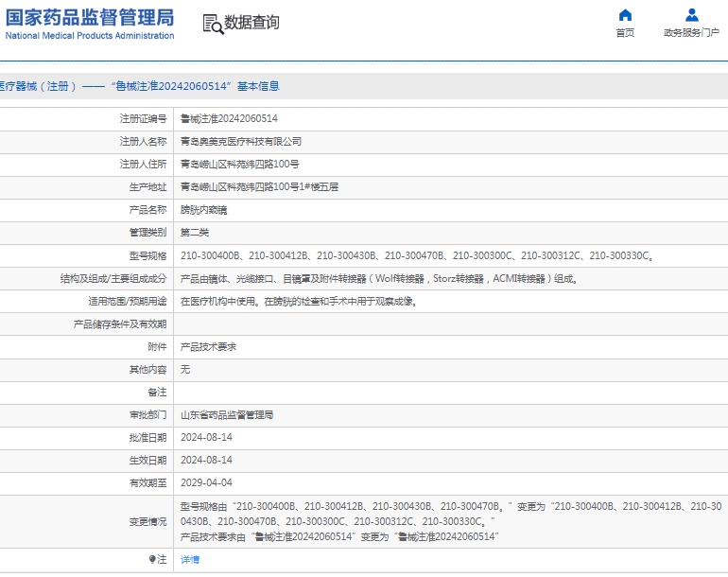Click the 型号规格 row label
The height and width of the screenshot is (577, 728).
coord(147,255)
